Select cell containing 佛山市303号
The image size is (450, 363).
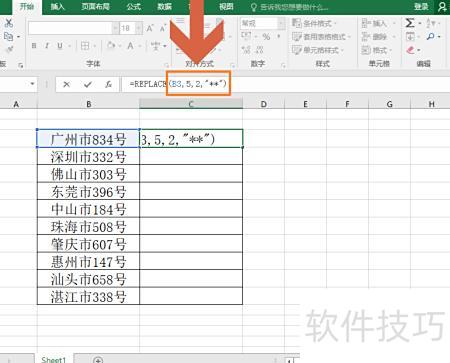88,174
